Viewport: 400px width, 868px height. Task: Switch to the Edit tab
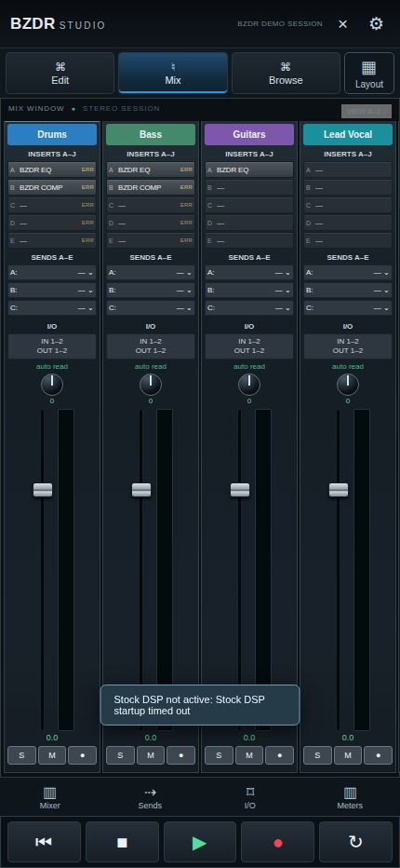(x=60, y=73)
